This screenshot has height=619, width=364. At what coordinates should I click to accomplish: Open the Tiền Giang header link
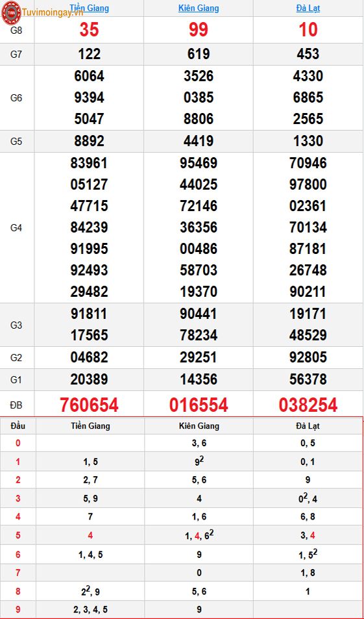point(89,8)
